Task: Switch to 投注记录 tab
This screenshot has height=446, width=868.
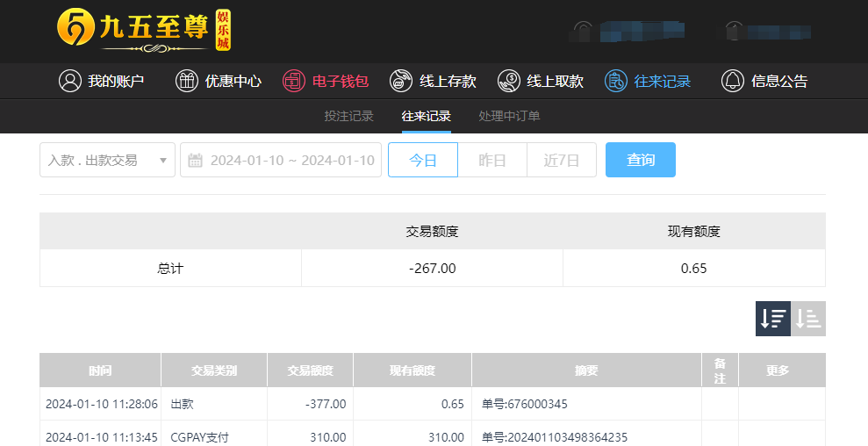Action: tap(348, 116)
